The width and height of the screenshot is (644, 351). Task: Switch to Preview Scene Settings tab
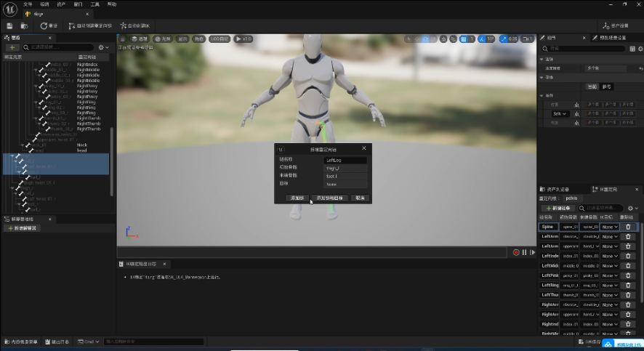tap(609, 38)
